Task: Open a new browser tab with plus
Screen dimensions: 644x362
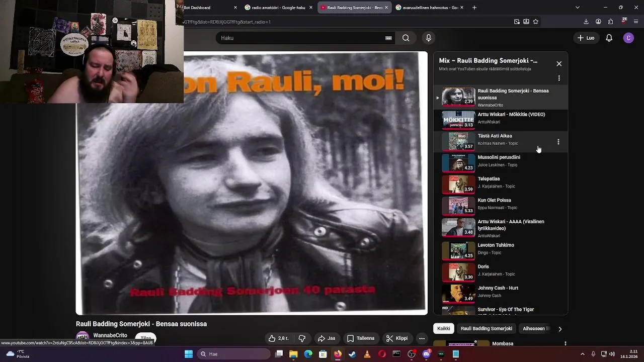Action: [x=474, y=8]
